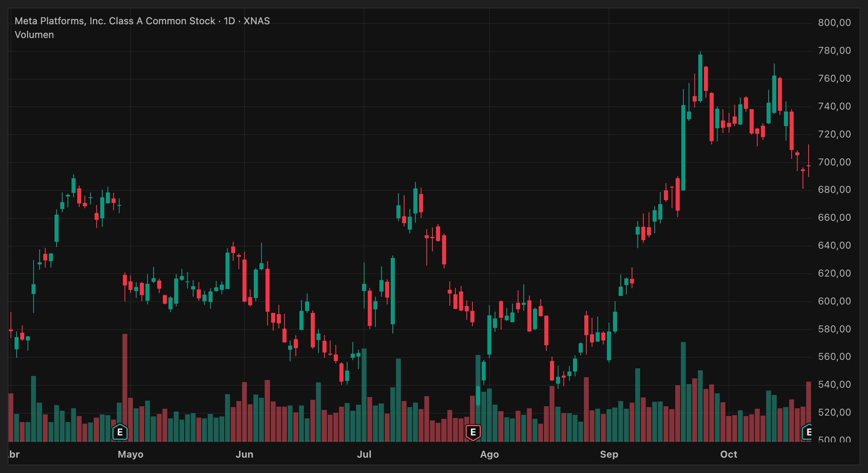Open the earnings E marker at the chart's right edge

click(x=807, y=432)
